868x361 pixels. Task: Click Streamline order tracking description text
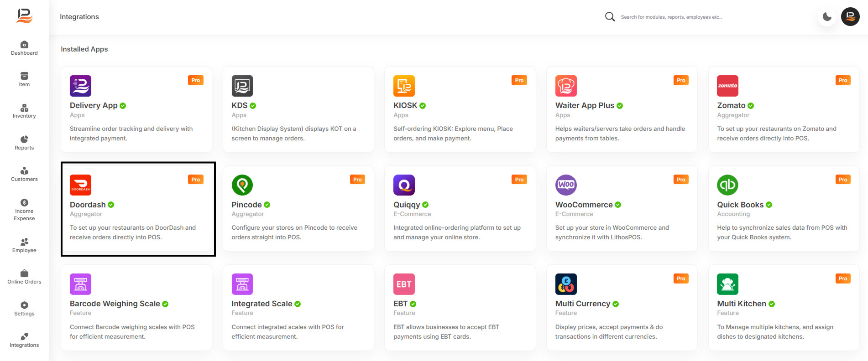pos(131,134)
